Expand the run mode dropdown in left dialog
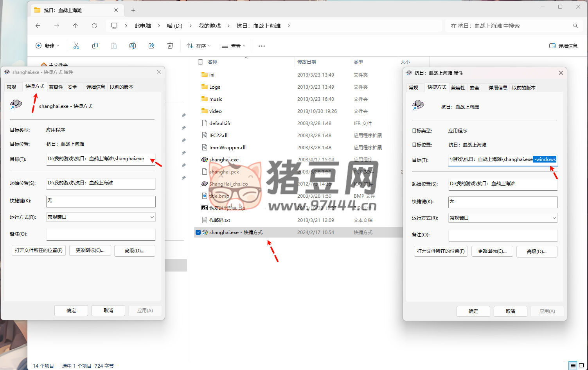 [152, 217]
